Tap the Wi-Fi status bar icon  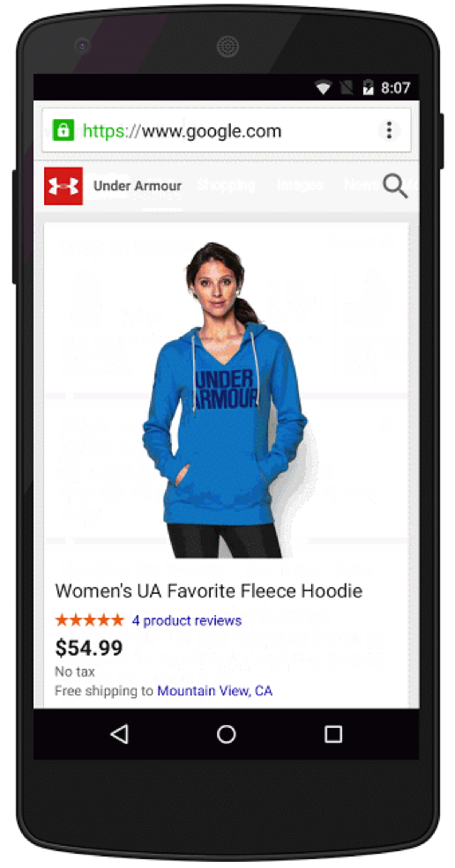323,87
